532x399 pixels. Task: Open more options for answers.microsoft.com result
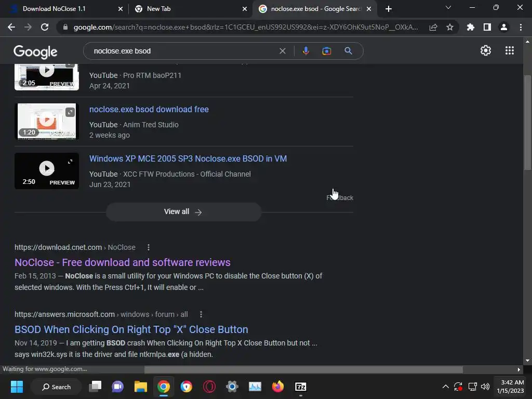point(201,314)
